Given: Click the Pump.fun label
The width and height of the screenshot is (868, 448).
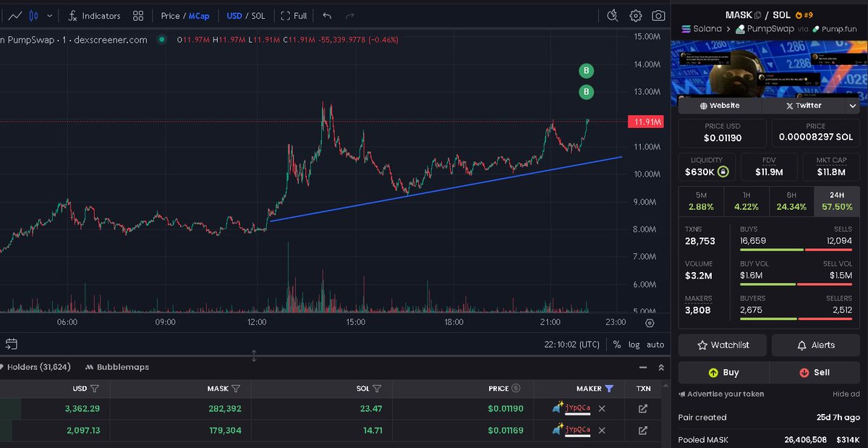Looking at the screenshot, I should click(834, 29).
